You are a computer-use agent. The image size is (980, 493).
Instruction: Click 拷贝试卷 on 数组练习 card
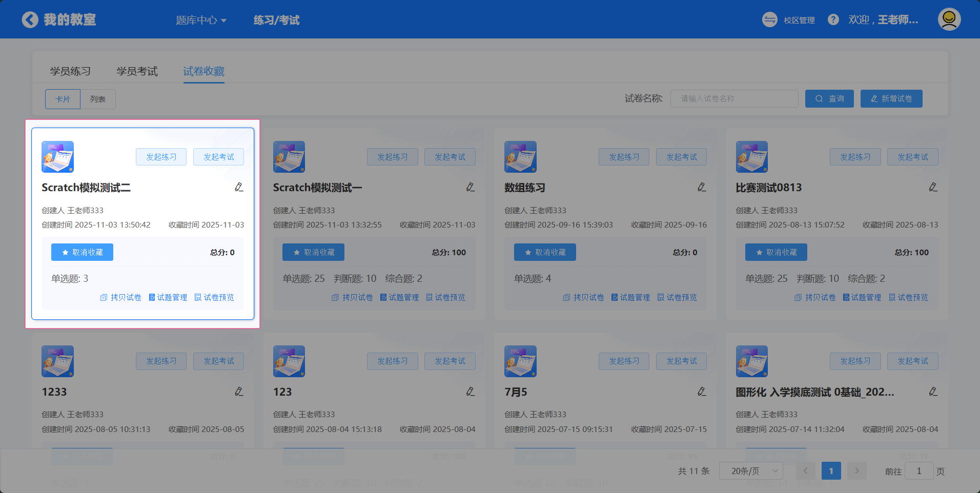coord(583,297)
